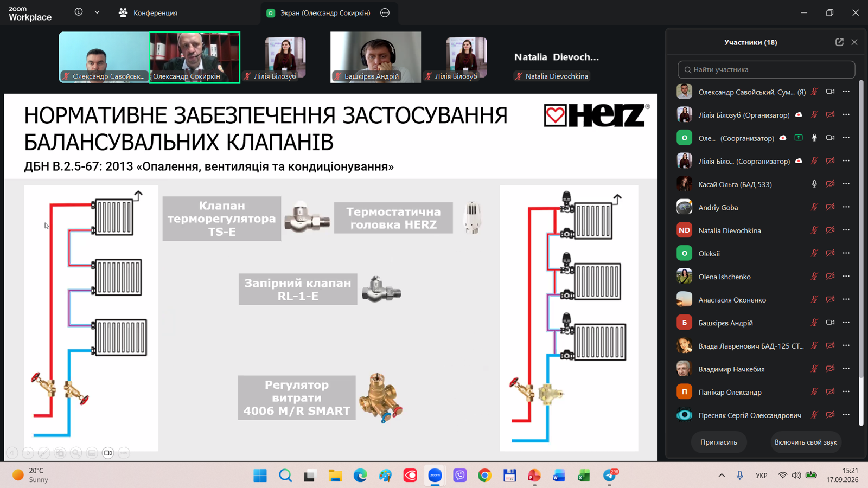
Task: Open the Конференция tab
Action: [148, 12]
